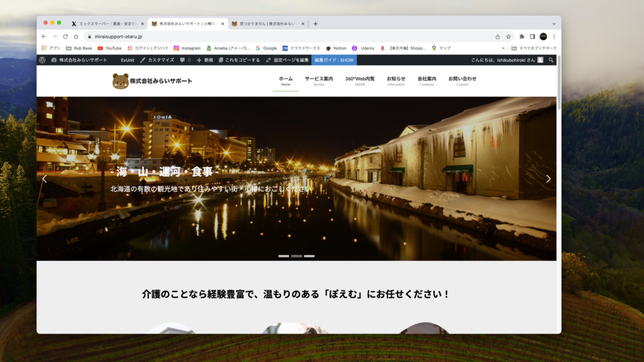Toggle the 編集ガイド : SHOW button
Image resolution: width=644 pixels, height=362 pixels.
[x=334, y=60]
